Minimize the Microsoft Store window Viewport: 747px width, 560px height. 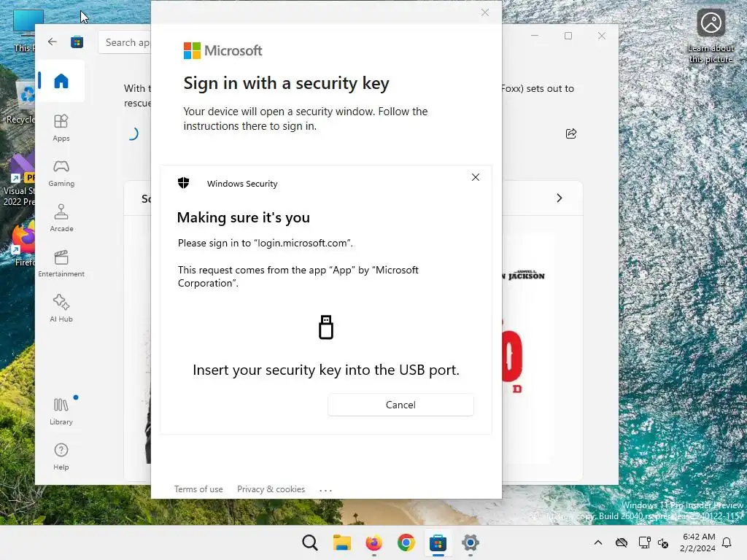[x=535, y=36]
